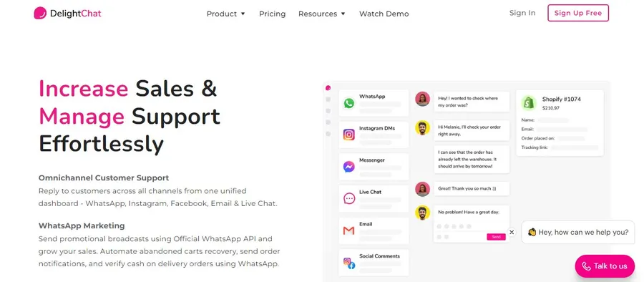Image resolution: width=644 pixels, height=282 pixels.
Task: Open the Watch Demo link
Action: pos(384,14)
